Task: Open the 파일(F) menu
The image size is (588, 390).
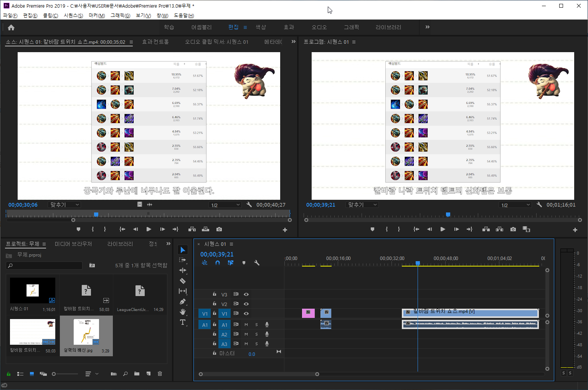Action: point(10,15)
